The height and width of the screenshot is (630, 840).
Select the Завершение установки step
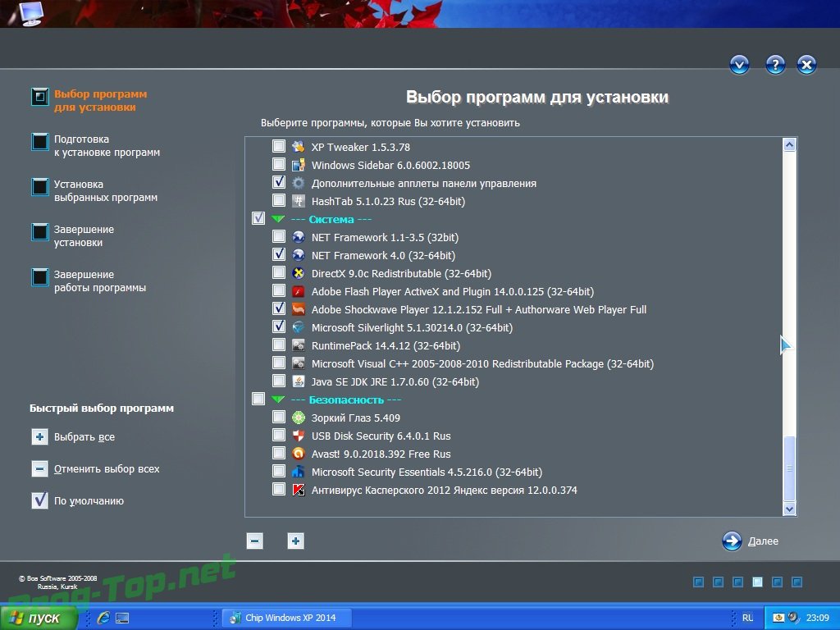73,235
